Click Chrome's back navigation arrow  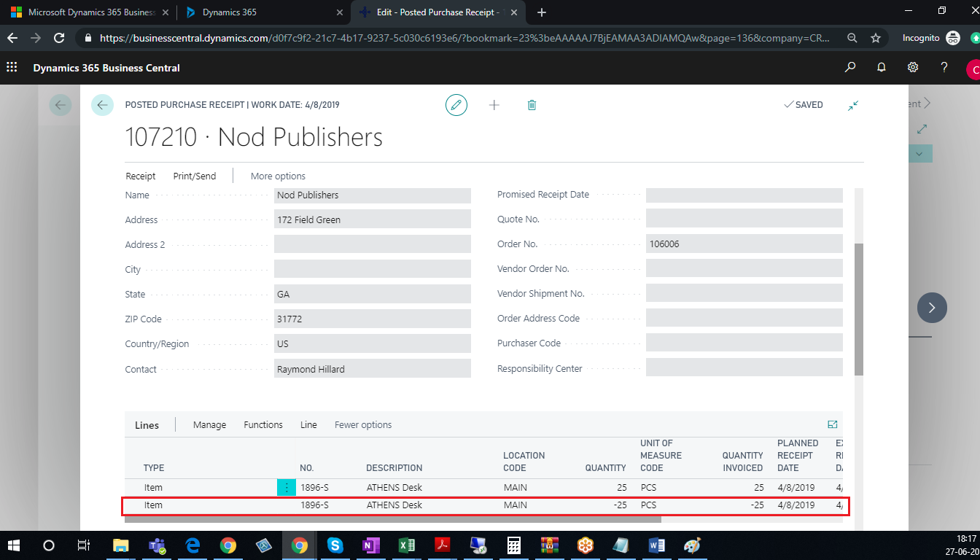(12, 38)
